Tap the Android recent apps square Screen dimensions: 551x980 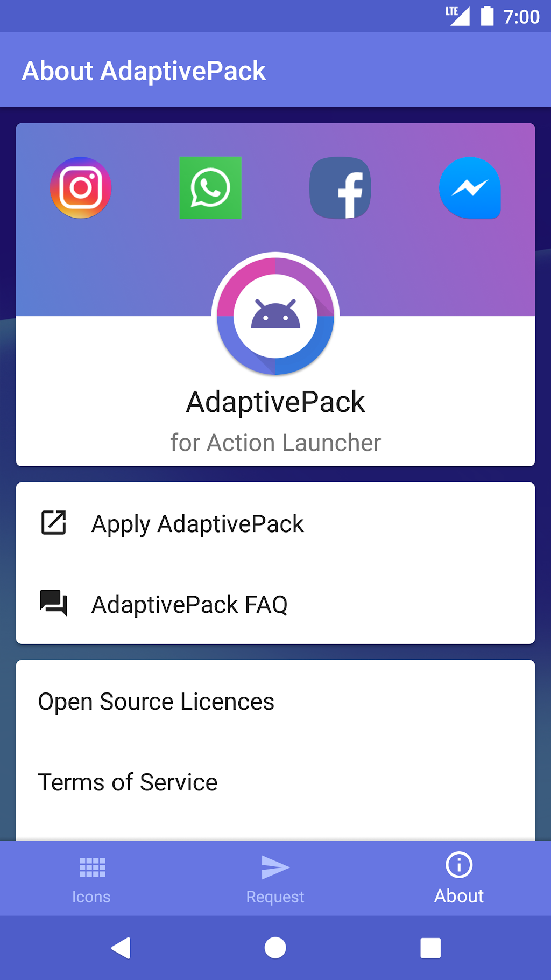pos(430,948)
